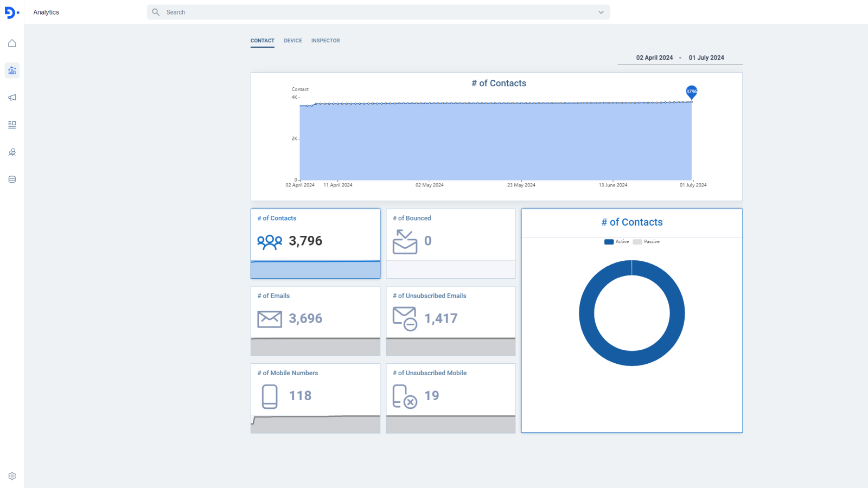Viewport: 868px width, 488px height.
Task: Select the # of Contacts metric card
Action: [x=315, y=242]
